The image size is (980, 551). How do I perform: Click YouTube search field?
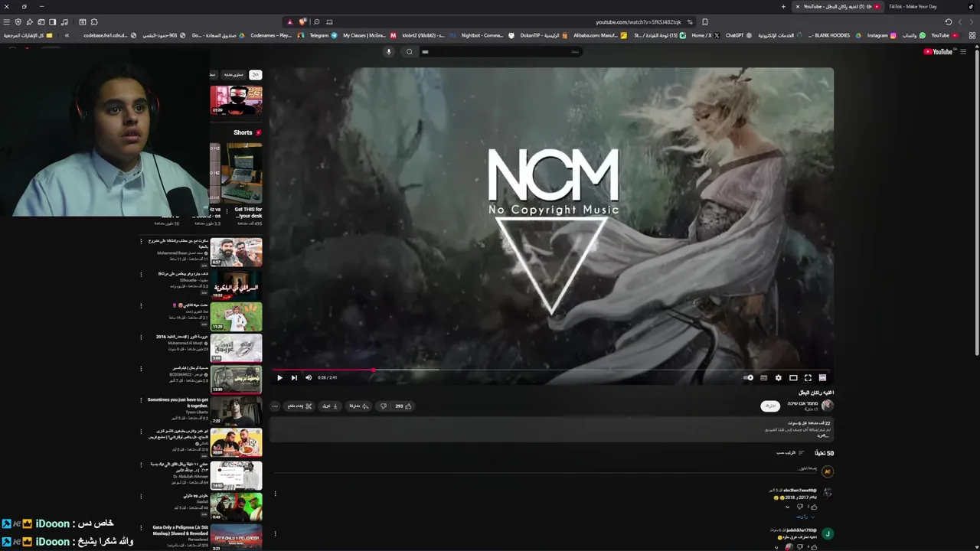pyautogui.click(x=501, y=51)
